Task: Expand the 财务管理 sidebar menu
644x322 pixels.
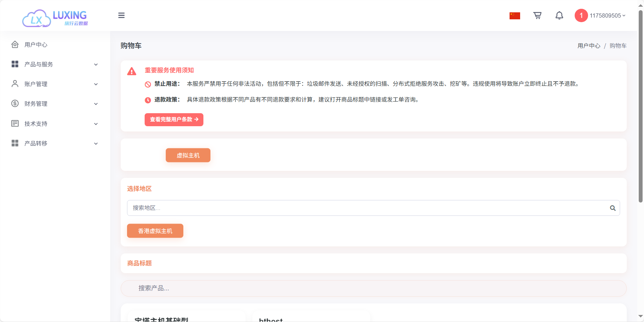Action: click(x=55, y=104)
